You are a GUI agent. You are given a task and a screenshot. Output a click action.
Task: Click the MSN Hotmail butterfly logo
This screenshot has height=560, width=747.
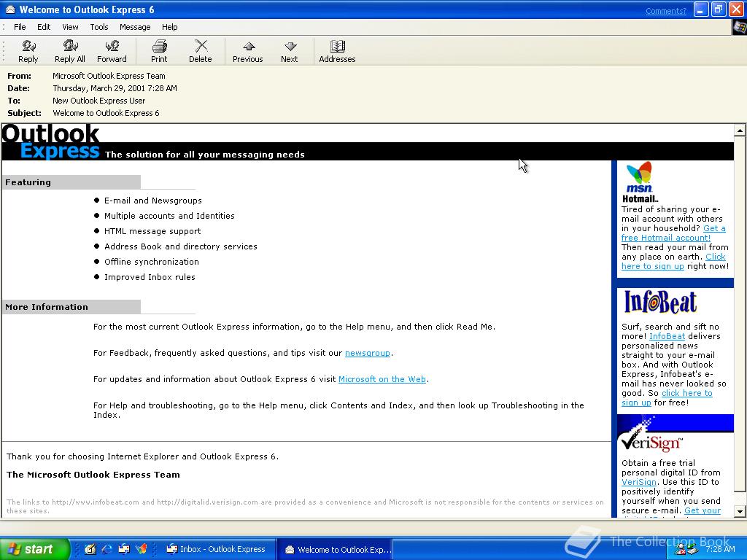click(x=639, y=182)
